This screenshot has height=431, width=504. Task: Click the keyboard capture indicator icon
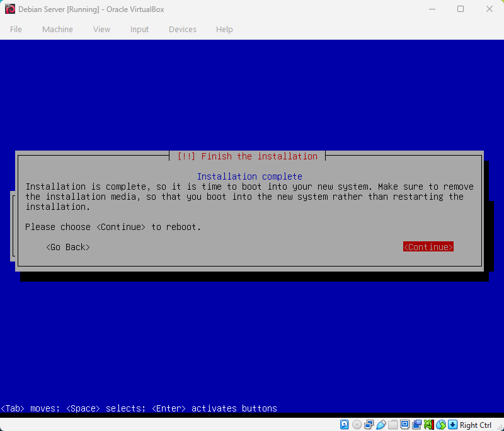coord(452,424)
